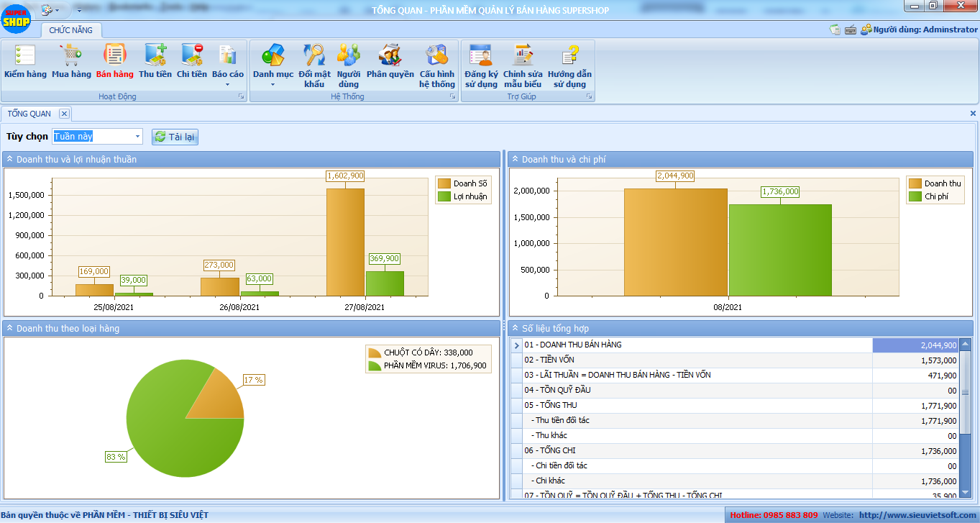Switch to the TỔNG QUAN document tab
This screenshot has width=980, height=523.
coord(29,114)
